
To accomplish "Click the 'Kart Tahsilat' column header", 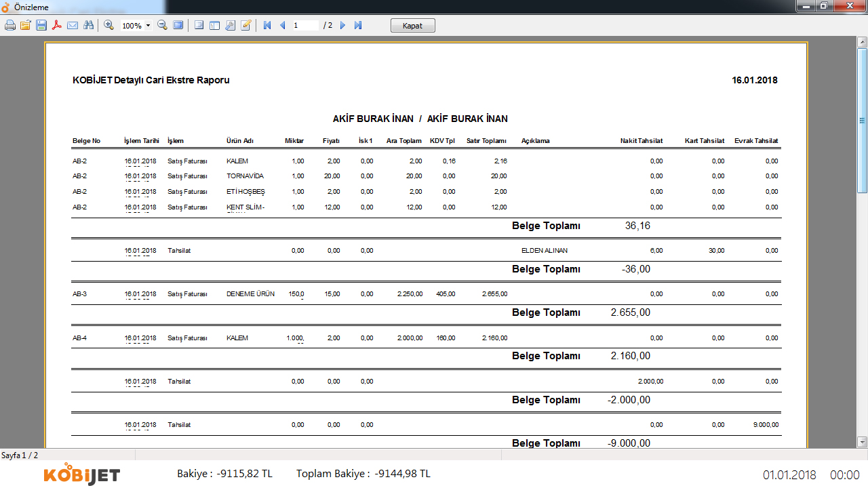I will pyautogui.click(x=705, y=141).
